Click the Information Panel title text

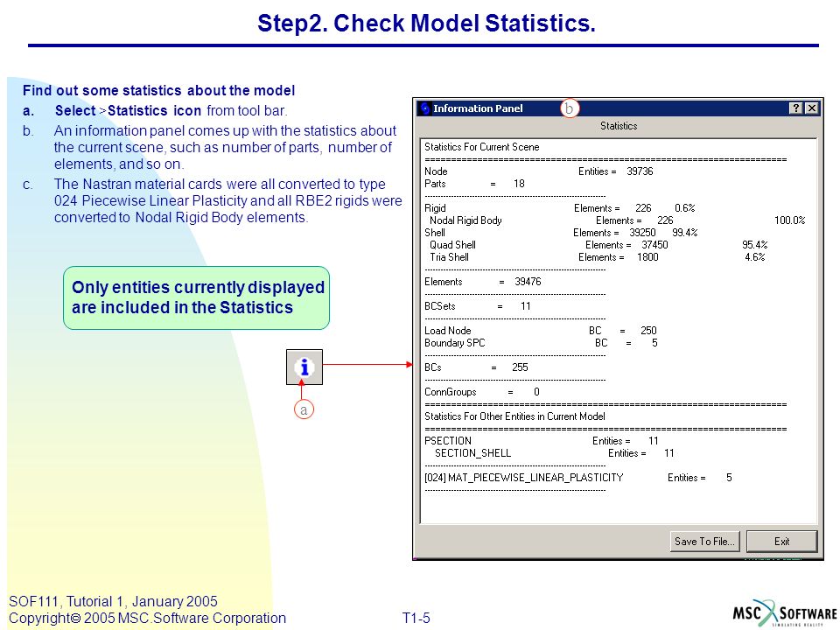pos(478,108)
